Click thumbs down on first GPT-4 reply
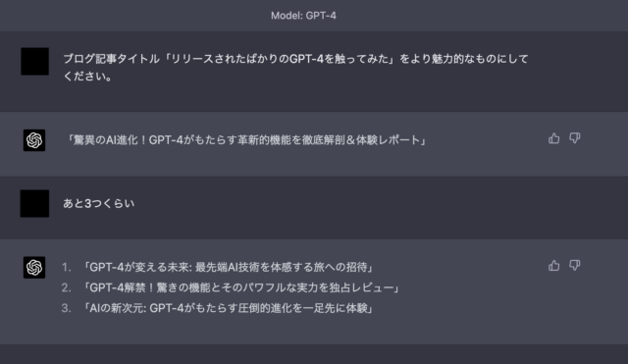The height and width of the screenshot is (364, 628). pyautogui.click(x=575, y=138)
